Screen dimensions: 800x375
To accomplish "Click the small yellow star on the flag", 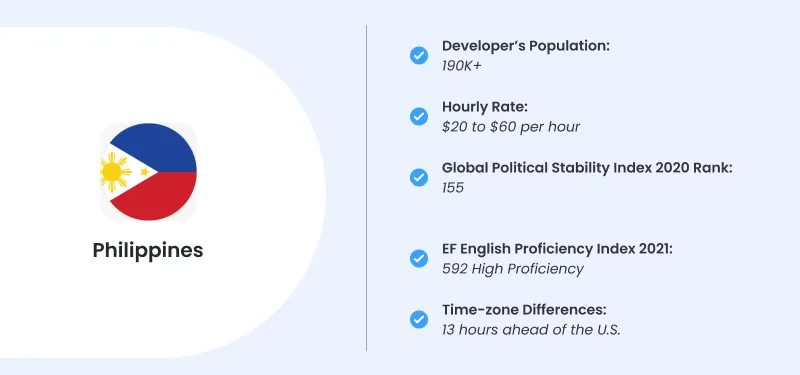I will pos(144,172).
